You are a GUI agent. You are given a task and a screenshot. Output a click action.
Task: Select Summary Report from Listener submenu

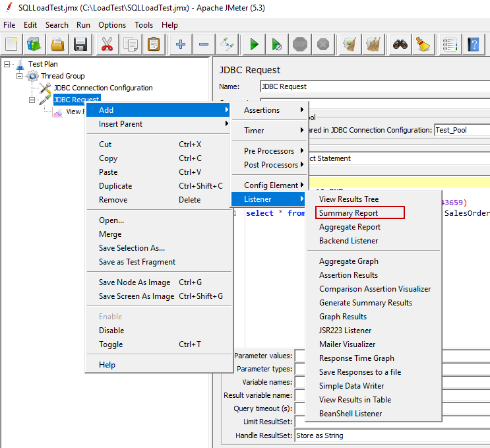pos(348,213)
